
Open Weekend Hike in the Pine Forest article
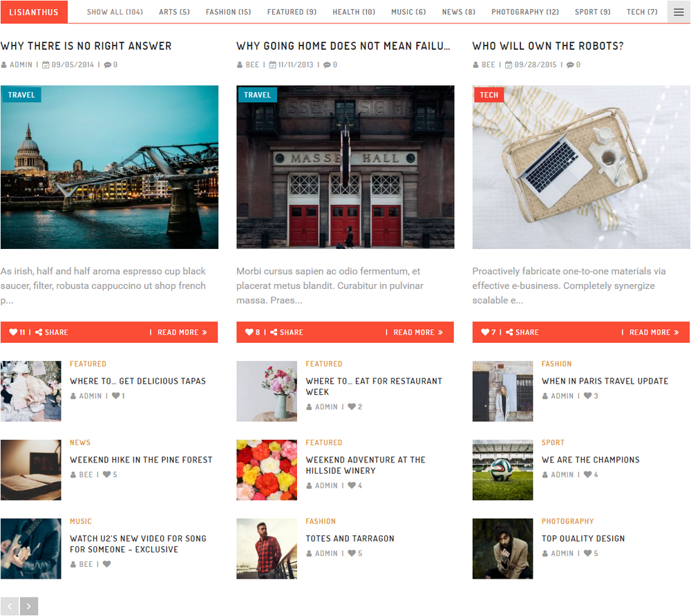(141, 460)
